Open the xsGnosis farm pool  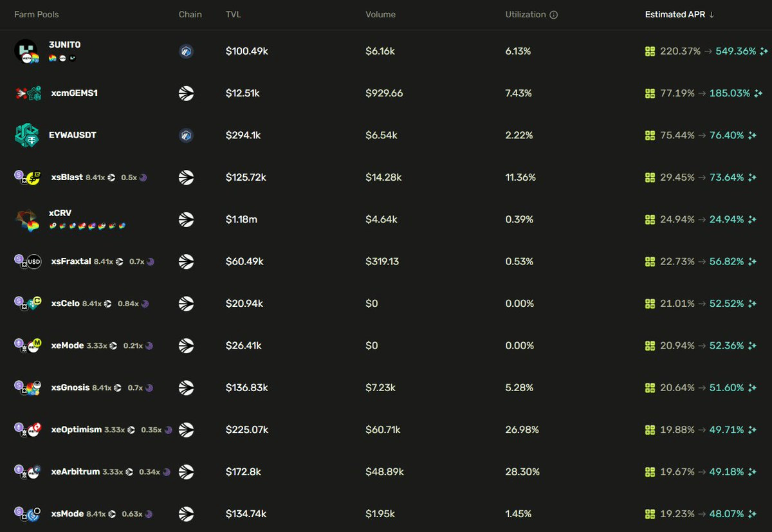(x=70, y=388)
